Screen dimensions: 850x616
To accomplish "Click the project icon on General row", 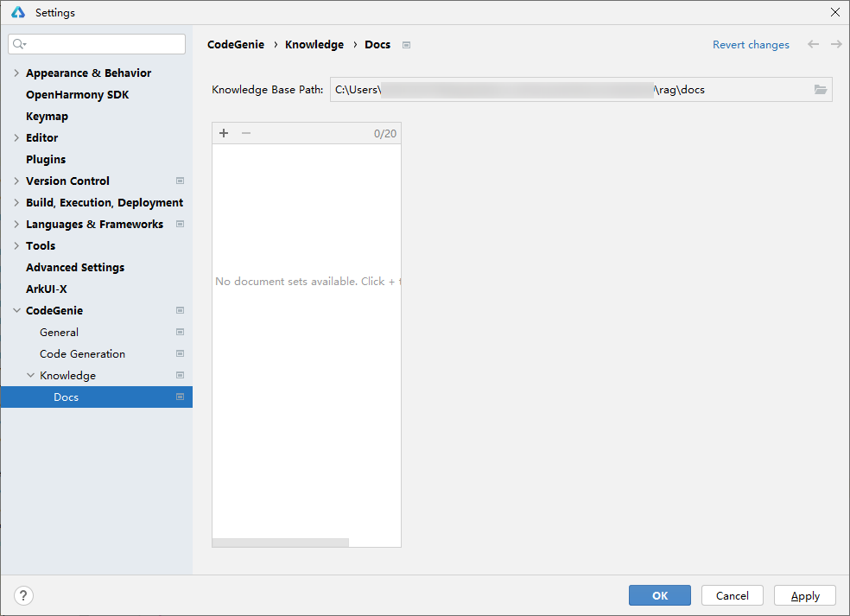I will point(180,332).
